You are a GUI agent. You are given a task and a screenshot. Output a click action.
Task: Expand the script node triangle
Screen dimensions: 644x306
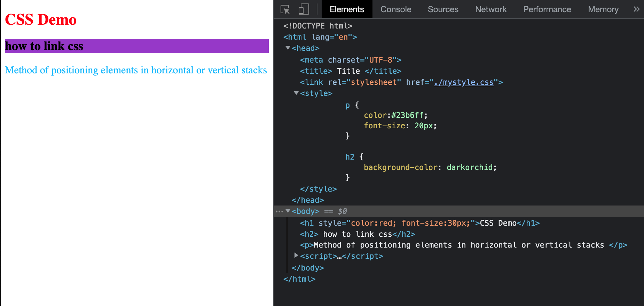pyautogui.click(x=296, y=255)
